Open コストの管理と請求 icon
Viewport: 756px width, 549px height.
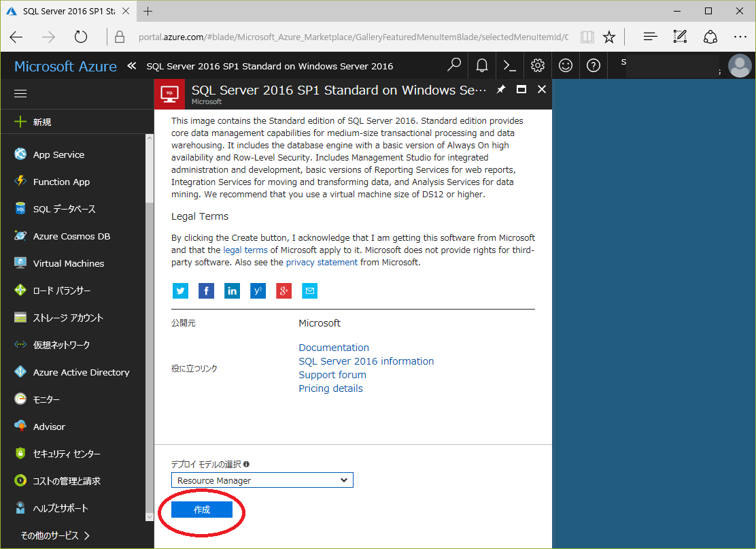point(20,480)
